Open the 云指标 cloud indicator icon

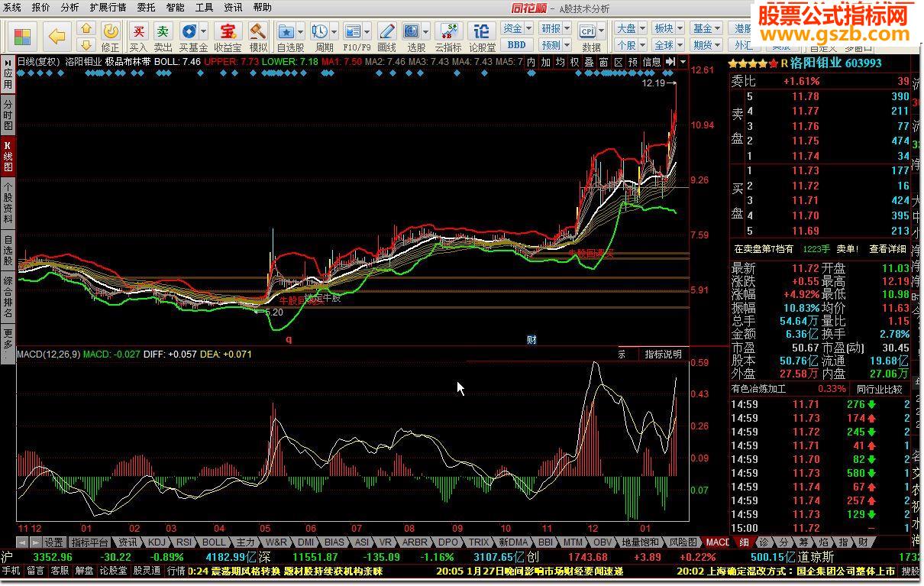(449, 31)
